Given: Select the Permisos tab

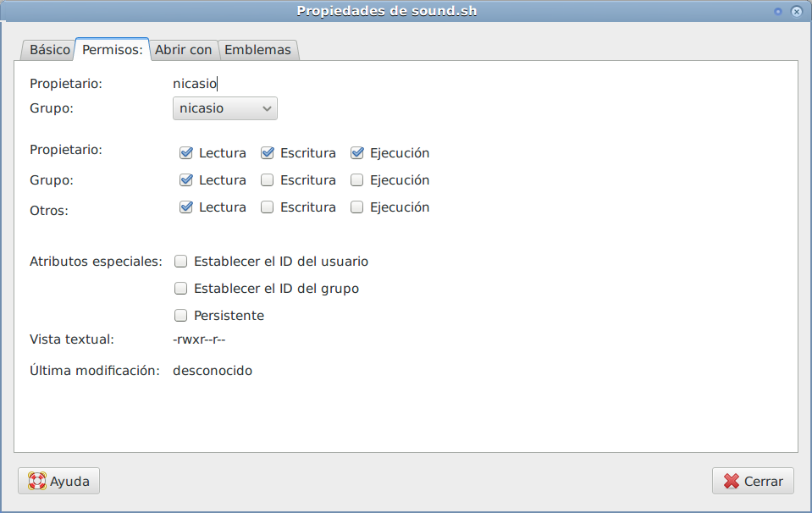Looking at the screenshot, I should pyautogui.click(x=112, y=50).
